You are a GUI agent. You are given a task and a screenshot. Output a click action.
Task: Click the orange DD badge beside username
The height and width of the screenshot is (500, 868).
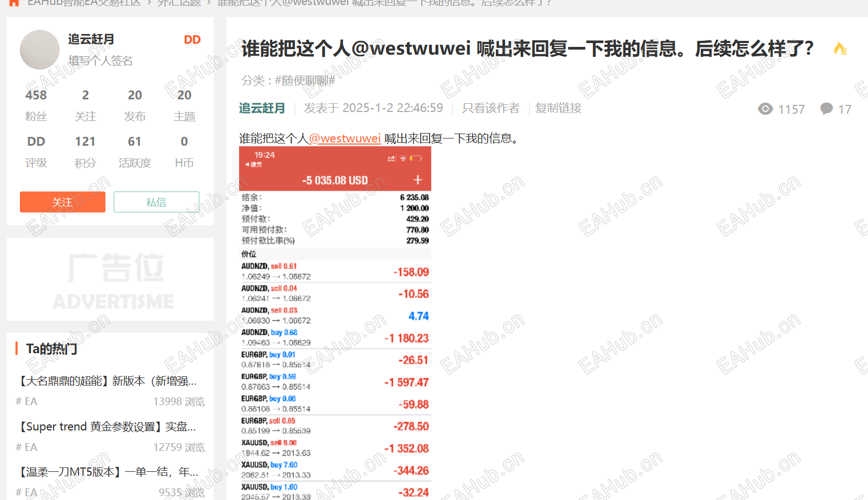coord(192,40)
